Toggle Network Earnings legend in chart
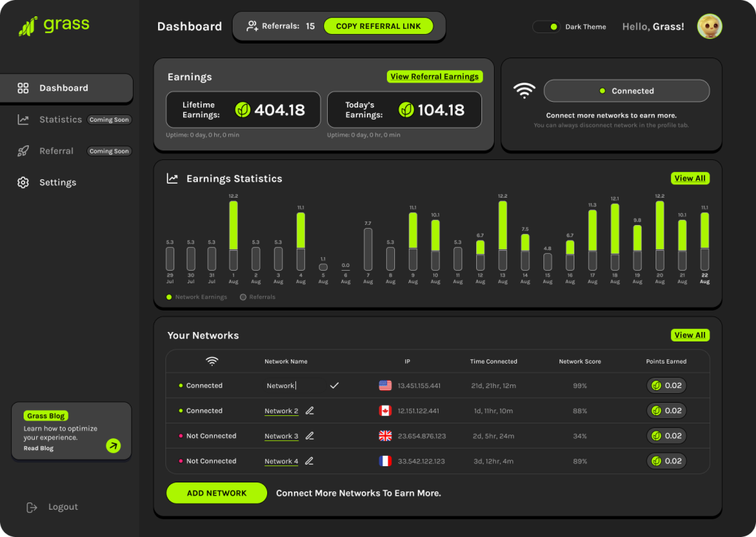Image resolution: width=756 pixels, height=537 pixels. coord(196,297)
